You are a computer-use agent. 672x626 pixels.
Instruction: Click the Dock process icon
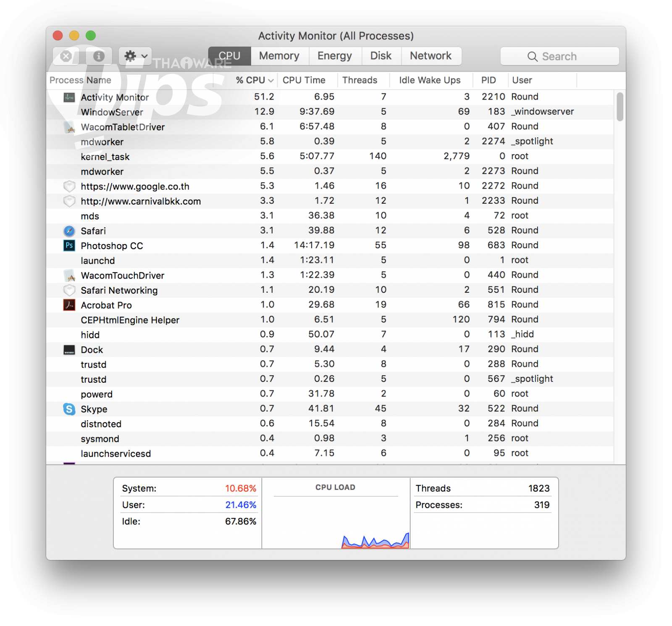point(69,350)
